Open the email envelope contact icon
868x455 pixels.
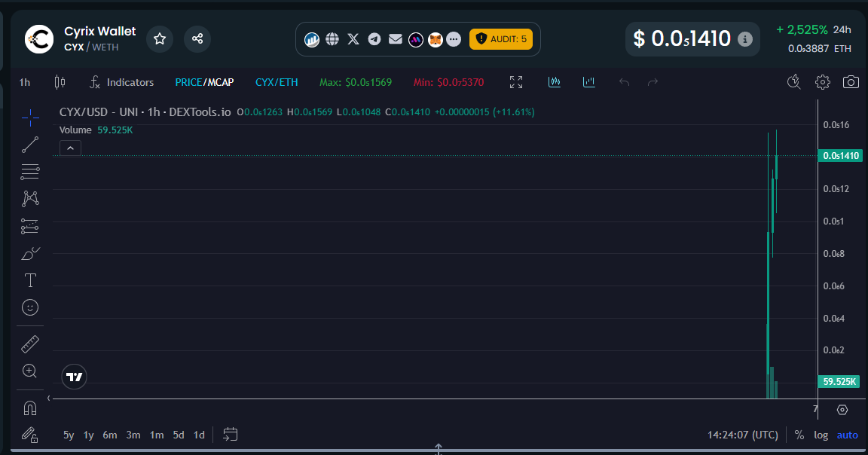pyautogui.click(x=396, y=38)
